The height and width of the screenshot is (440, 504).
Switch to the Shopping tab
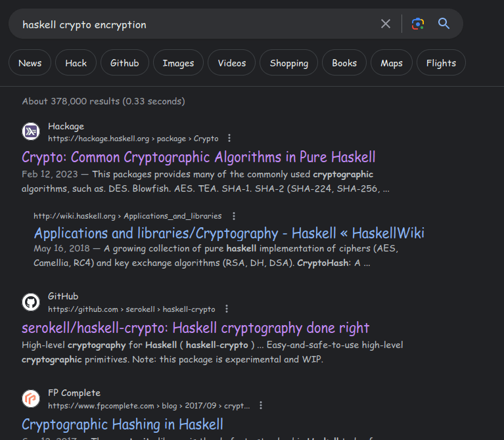(x=289, y=62)
